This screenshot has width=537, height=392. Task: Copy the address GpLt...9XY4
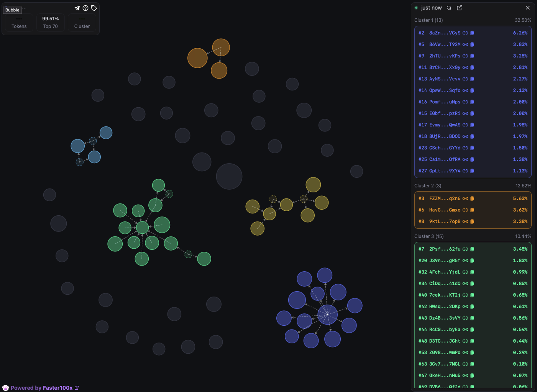coord(472,171)
